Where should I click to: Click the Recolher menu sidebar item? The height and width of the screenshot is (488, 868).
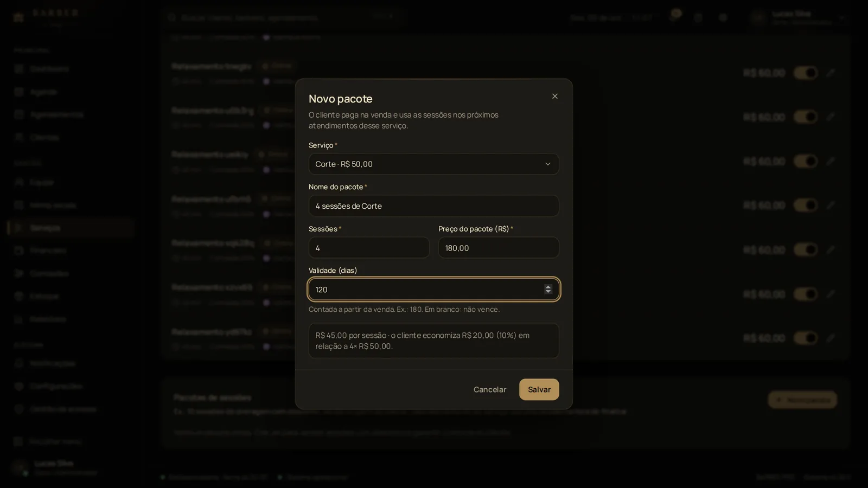click(71, 441)
